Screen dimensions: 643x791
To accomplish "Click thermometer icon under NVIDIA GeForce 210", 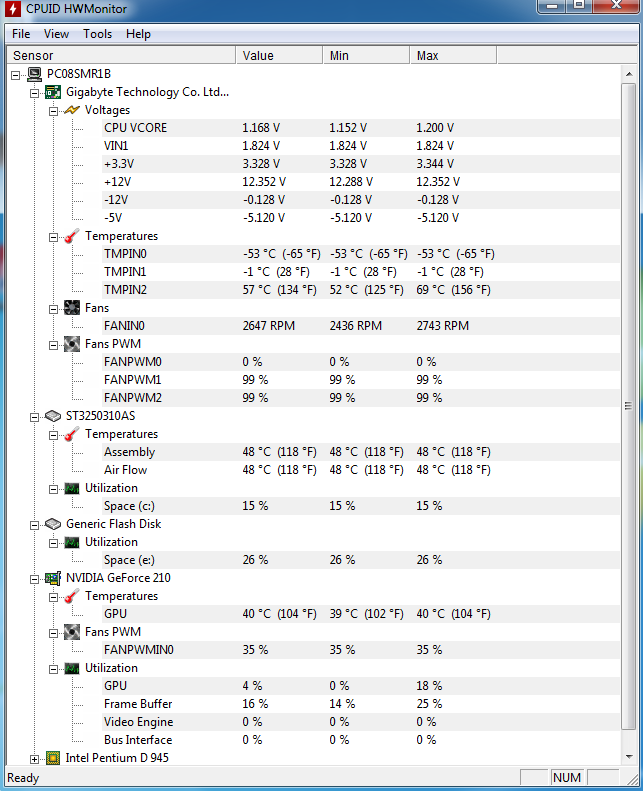I will coord(72,596).
